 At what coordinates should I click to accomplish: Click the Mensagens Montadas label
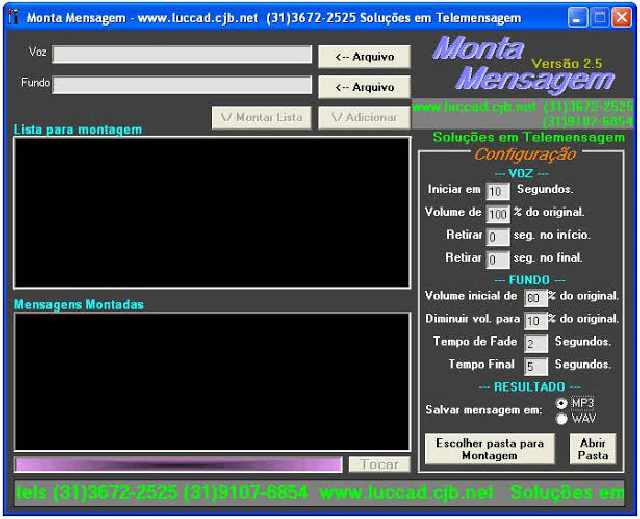click(x=79, y=304)
